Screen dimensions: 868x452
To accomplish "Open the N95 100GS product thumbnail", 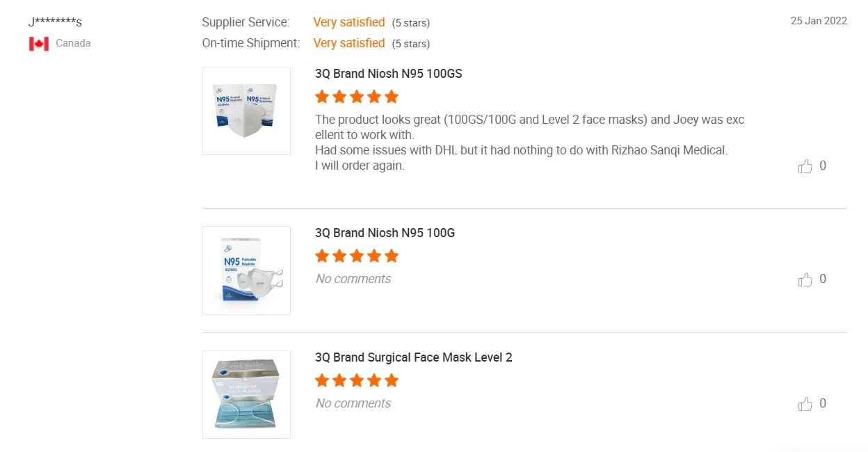I will tap(246, 111).
